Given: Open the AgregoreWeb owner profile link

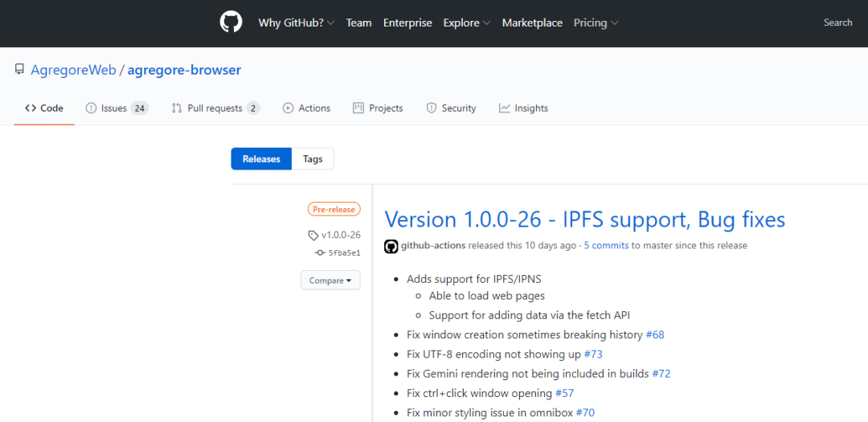Looking at the screenshot, I should [x=74, y=71].
